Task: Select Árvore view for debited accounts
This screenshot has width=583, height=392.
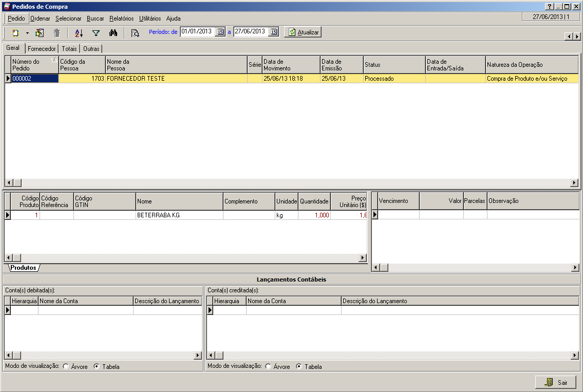Action: pyautogui.click(x=65, y=367)
